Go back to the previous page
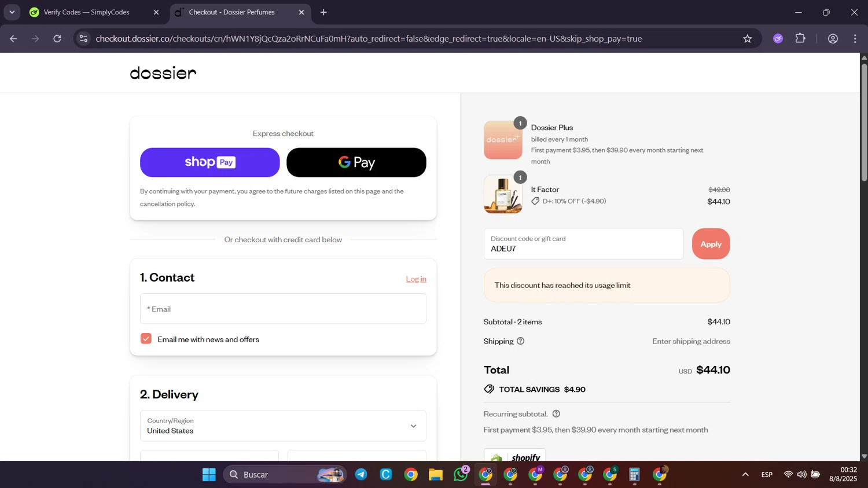Viewport: 868px width, 488px height. point(13,39)
